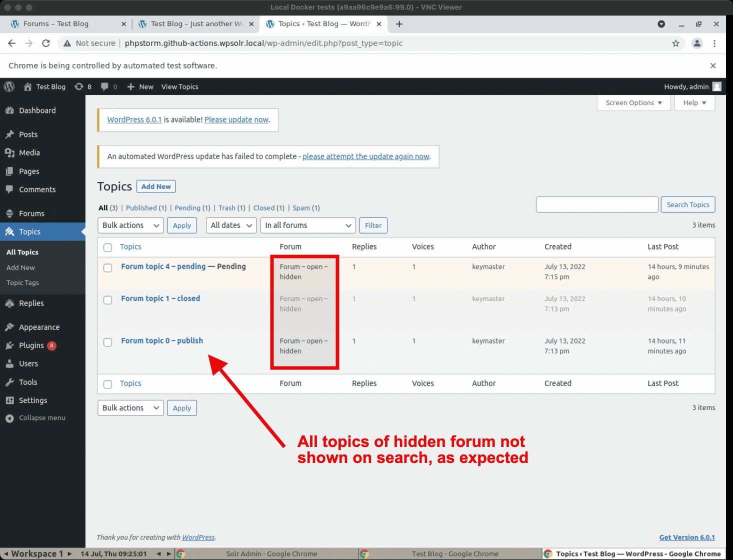Open Forum topic 0 – publish title

pyautogui.click(x=162, y=340)
